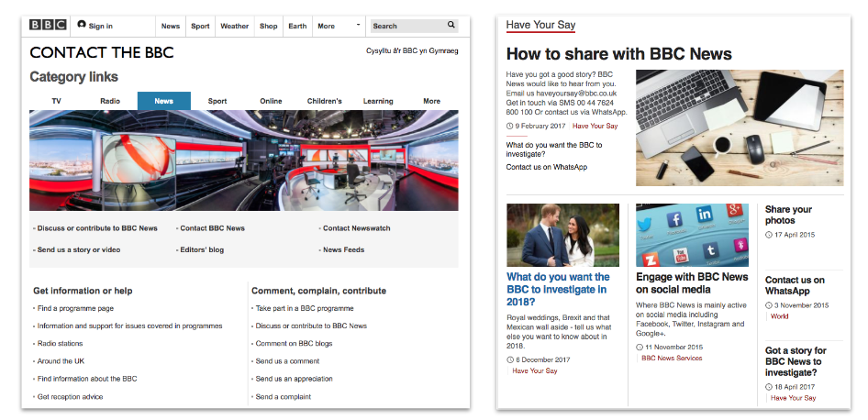Viewport: 868px width, 420px height.
Task: Open Send us an appreciation link
Action: point(294,379)
